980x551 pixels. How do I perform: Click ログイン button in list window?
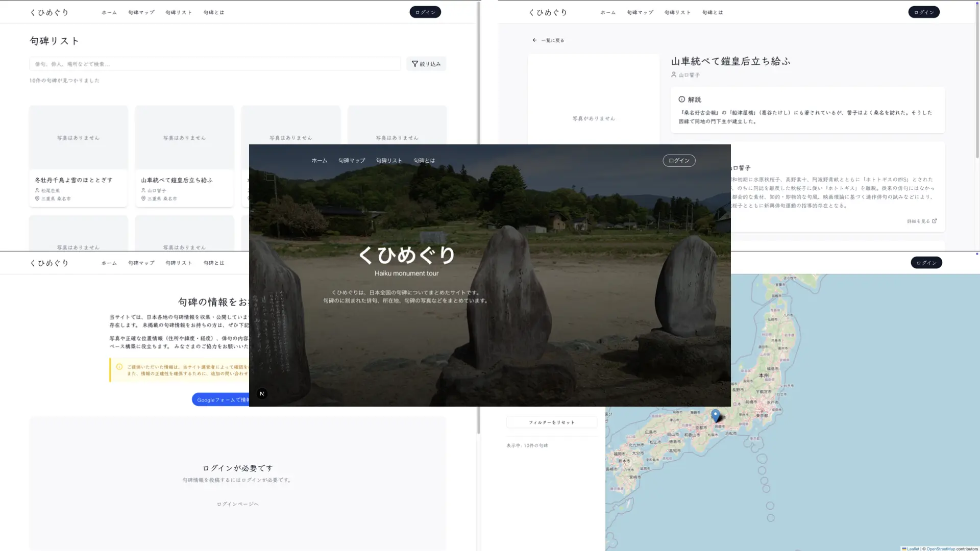pyautogui.click(x=425, y=12)
